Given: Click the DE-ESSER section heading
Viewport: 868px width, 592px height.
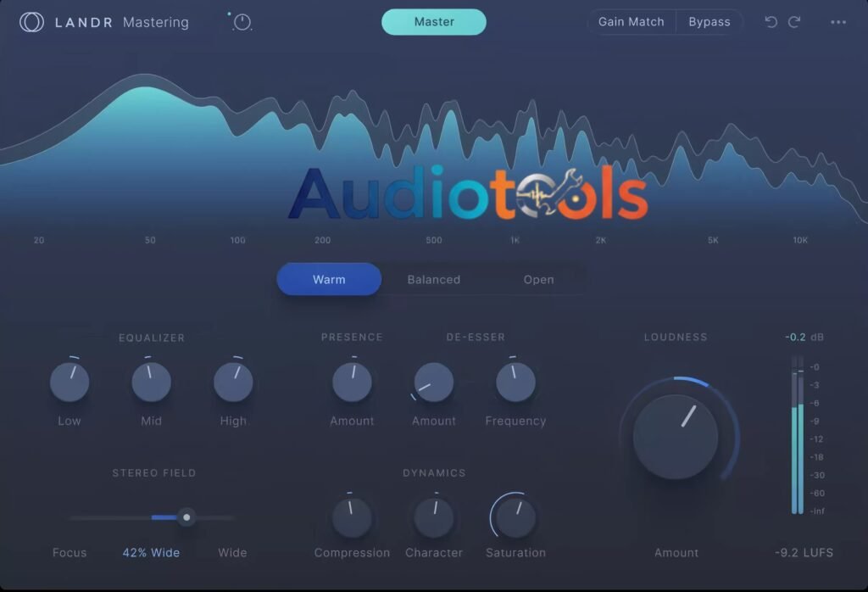Looking at the screenshot, I should pyautogui.click(x=476, y=338).
